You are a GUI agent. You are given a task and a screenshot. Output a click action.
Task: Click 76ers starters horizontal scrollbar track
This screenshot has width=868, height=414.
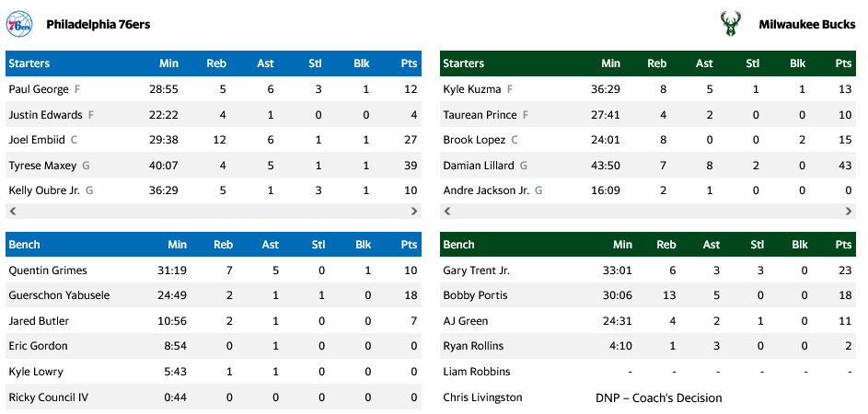click(x=214, y=211)
